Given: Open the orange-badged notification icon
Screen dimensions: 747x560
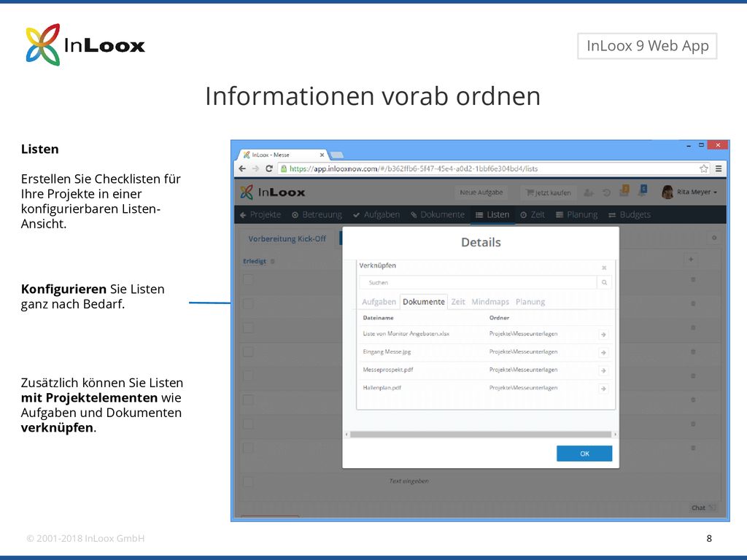Looking at the screenshot, I should tap(624, 191).
